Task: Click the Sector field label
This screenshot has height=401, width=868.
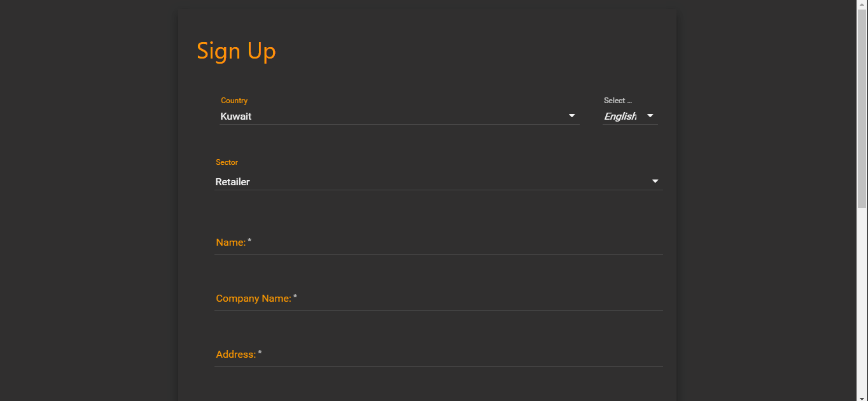Action: click(x=227, y=162)
